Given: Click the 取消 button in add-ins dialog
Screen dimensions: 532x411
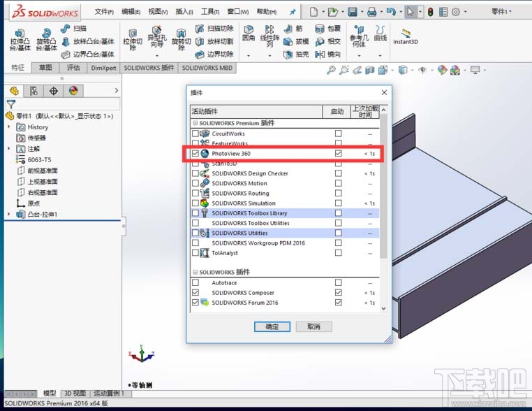Looking at the screenshot, I should (314, 326).
